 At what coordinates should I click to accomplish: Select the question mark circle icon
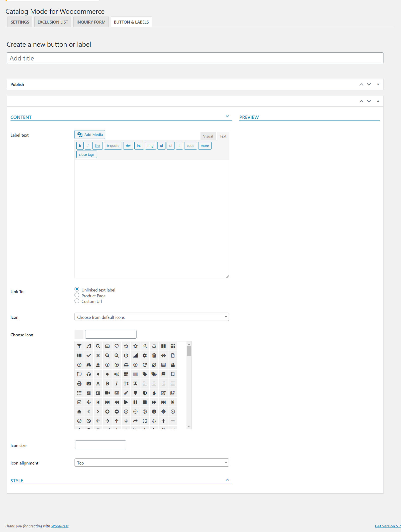(145, 412)
